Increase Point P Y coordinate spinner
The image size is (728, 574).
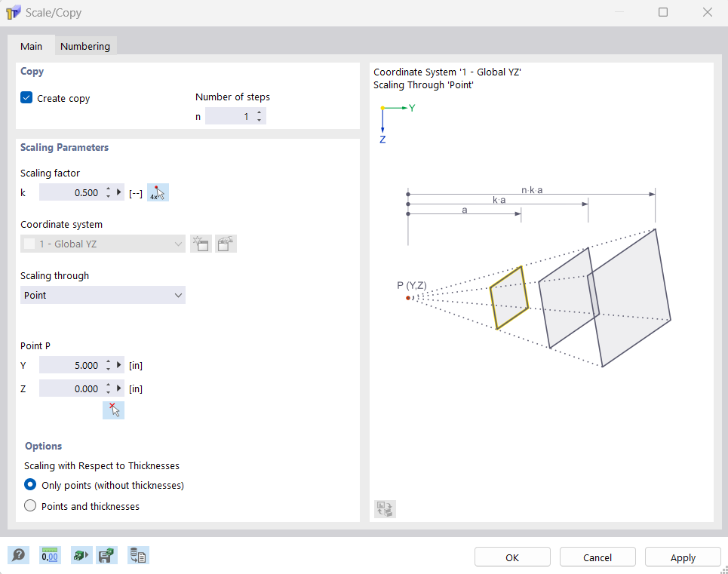[x=108, y=361]
